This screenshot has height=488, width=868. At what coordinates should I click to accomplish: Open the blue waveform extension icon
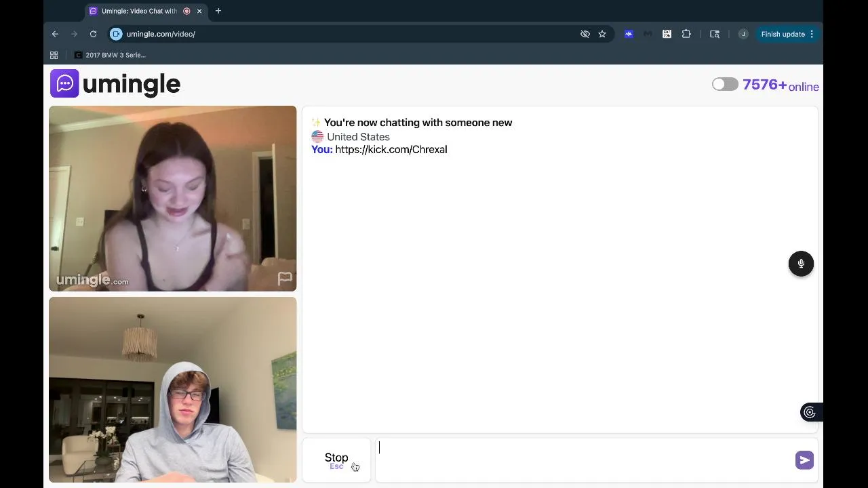coord(629,34)
